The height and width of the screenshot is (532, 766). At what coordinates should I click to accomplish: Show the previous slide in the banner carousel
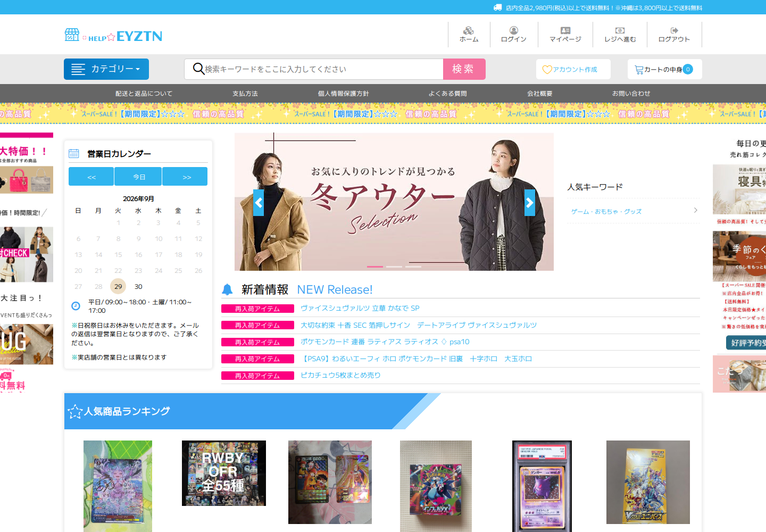259,203
